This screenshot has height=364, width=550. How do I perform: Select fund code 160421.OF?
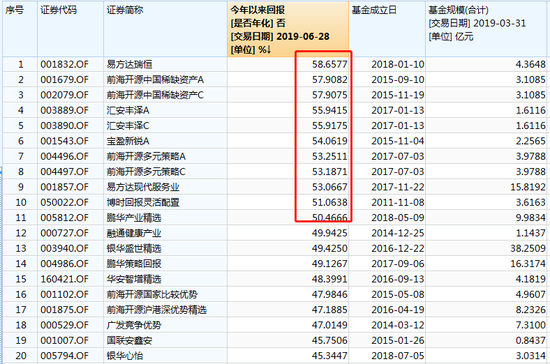pyautogui.click(x=65, y=279)
